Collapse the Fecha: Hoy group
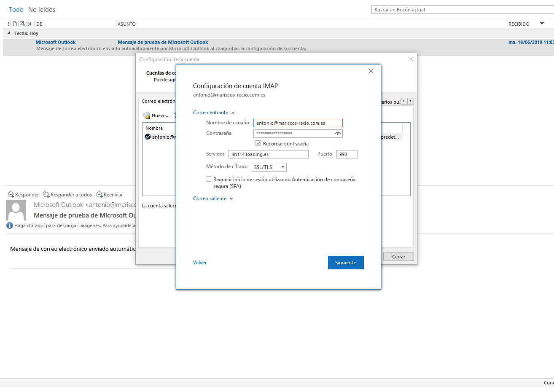The height and width of the screenshot is (392, 554). pyautogui.click(x=8, y=33)
